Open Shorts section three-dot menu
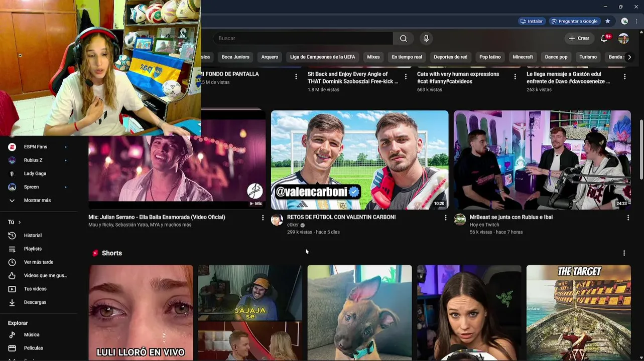Image resolution: width=644 pixels, height=361 pixels. (x=624, y=253)
